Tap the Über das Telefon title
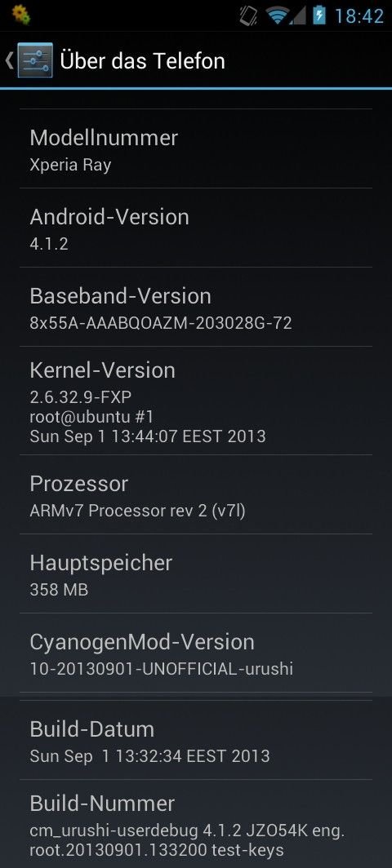392x868 pixels. click(x=142, y=60)
